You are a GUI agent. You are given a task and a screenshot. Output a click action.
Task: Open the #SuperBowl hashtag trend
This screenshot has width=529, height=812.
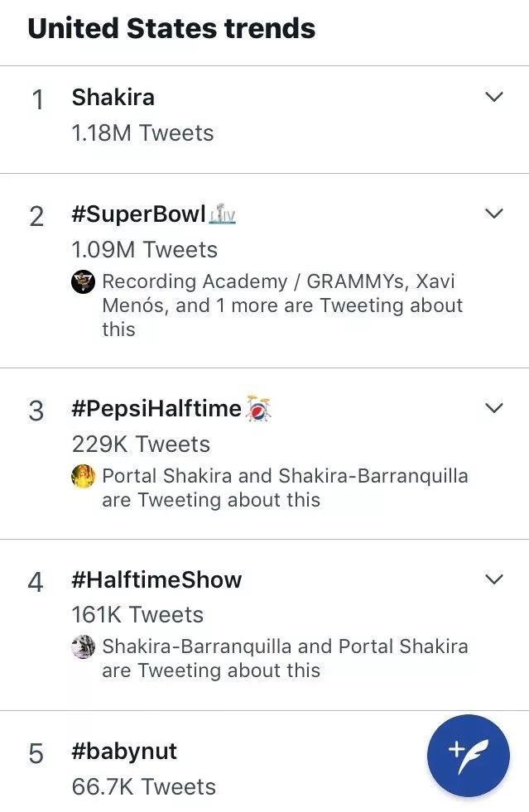[x=138, y=214]
